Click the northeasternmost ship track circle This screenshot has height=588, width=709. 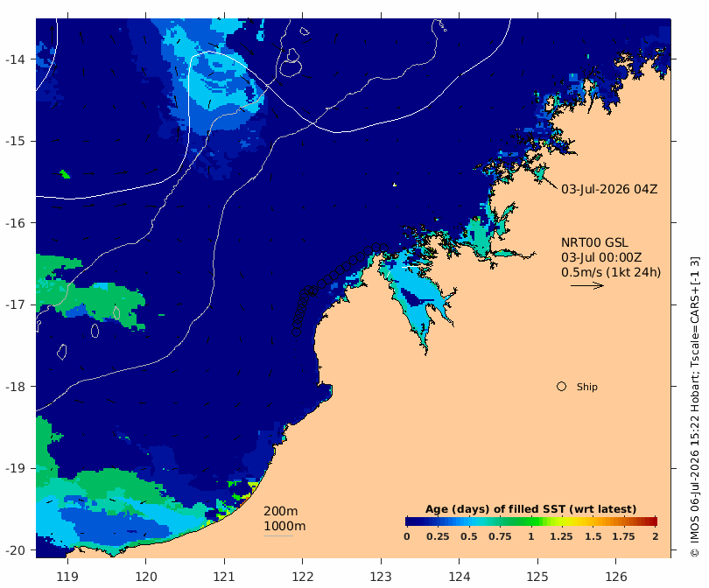click(x=384, y=248)
